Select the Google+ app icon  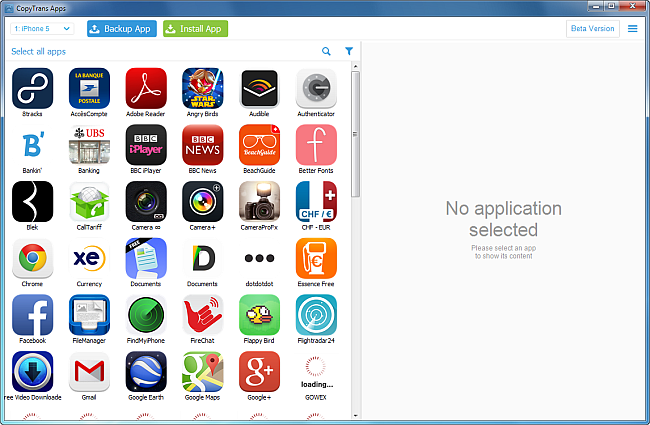[259, 372]
